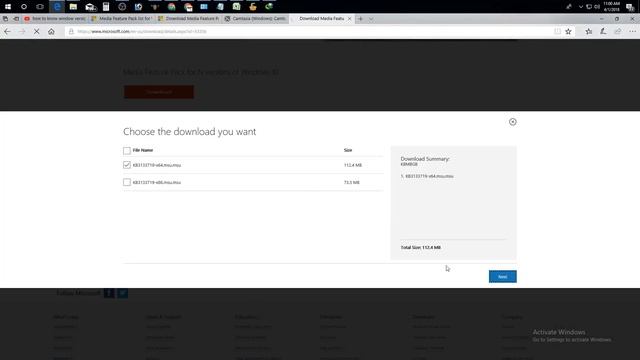This screenshot has width=640, height=360.
Task: Add this page to favorites
Action: click(568, 31)
